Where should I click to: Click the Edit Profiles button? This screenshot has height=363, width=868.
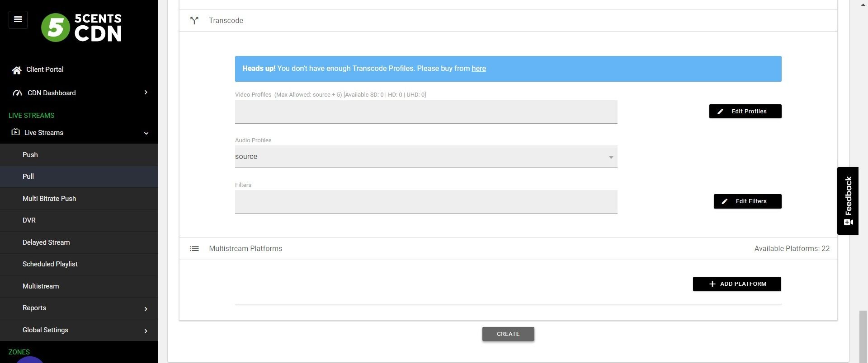coord(745,112)
